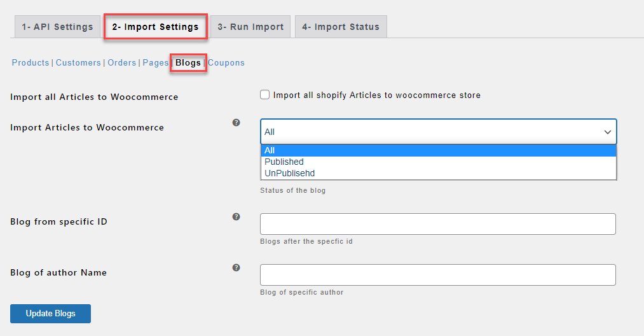Focus the Blog of author Name field
Image resolution: width=644 pixels, height=336 pixels.
point(438,275)
